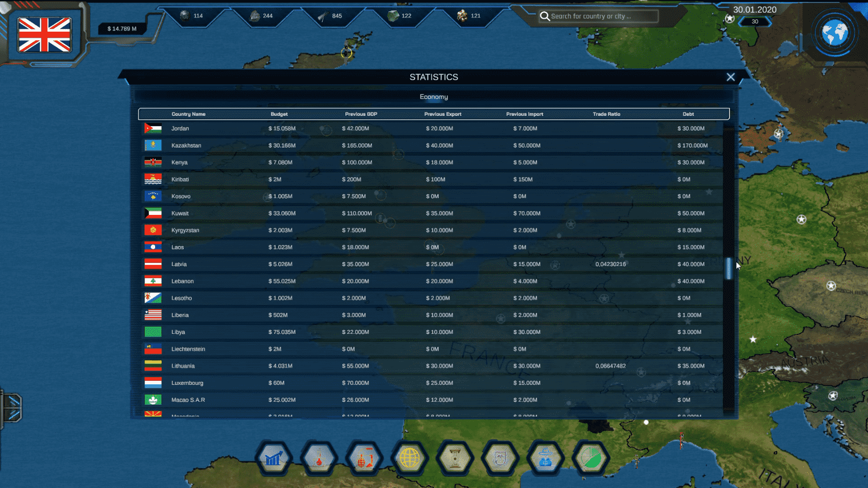This screenshot has width=868, height=488.
Task: Sort by Previous Export column header
Action: pyautogui.click(x=443, y=114)
